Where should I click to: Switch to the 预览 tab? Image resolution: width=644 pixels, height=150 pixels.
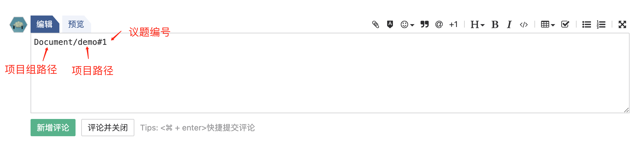[x=76, y=24]
